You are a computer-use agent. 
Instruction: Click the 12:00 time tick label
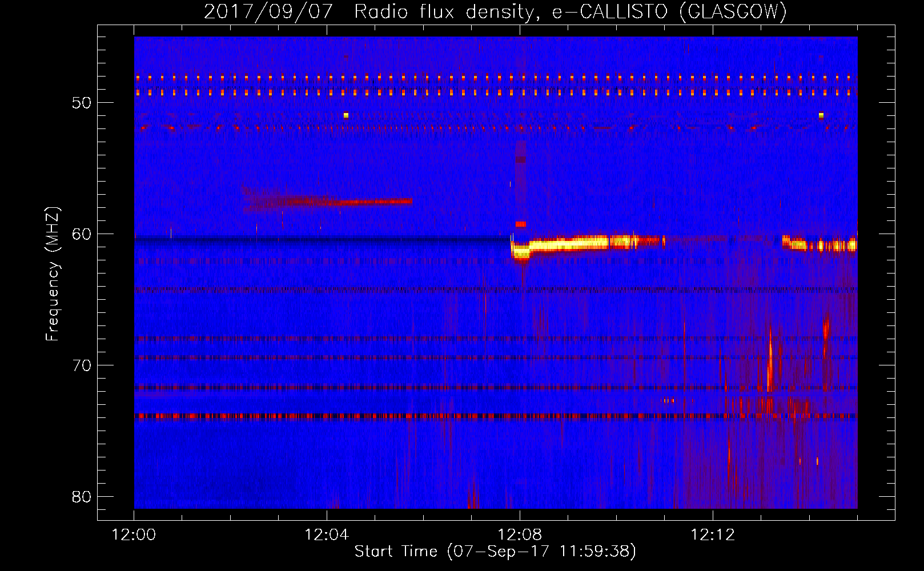click(134, 535)
